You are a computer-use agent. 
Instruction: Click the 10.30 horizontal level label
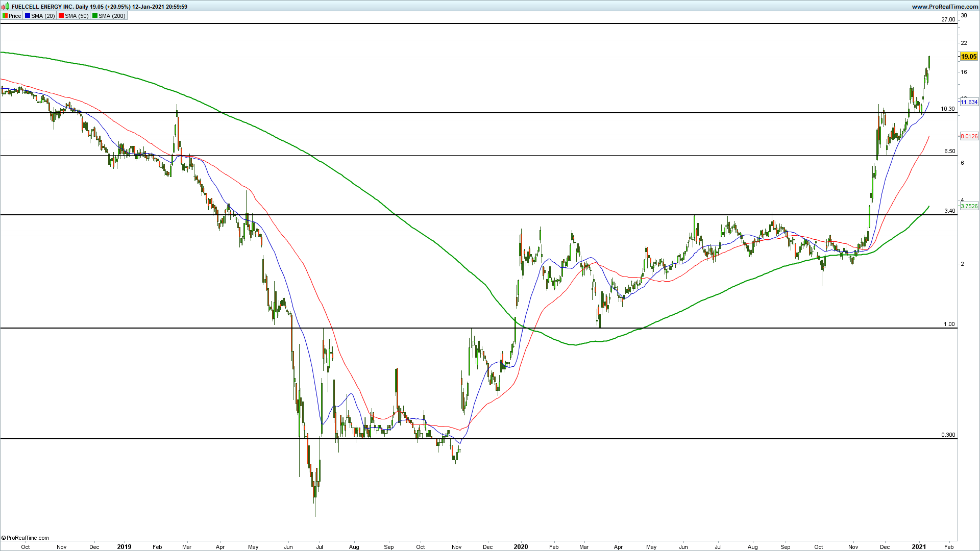coord(947,109)
